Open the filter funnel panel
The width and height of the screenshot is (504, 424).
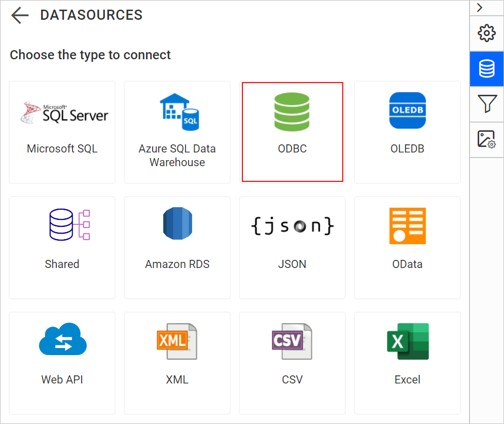[x=487, y=104]
